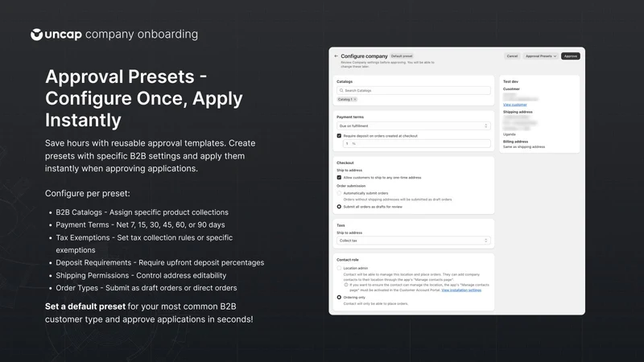Screen dimensions: 644x362
Task: Click the Uganda country text
Action: (510, 134)
